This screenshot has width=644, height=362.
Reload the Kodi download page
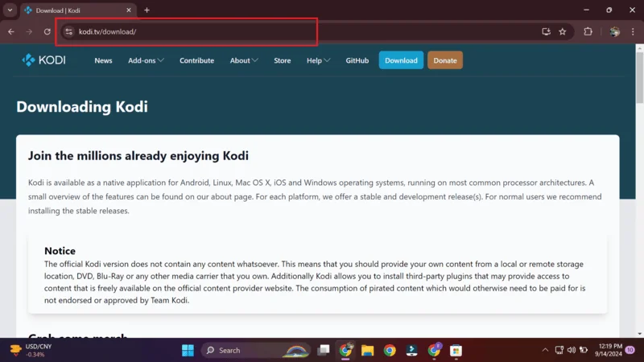[x=47, y=31]
